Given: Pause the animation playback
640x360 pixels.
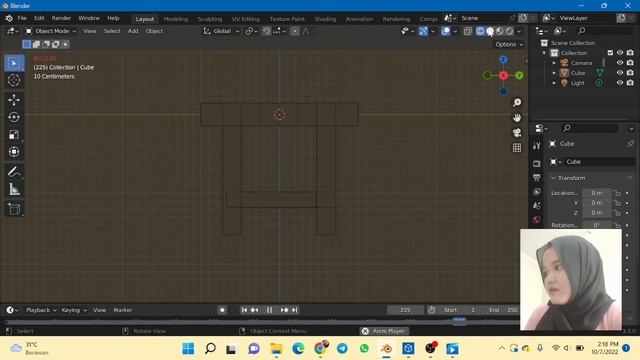Looking at the screenshot, I should pyautogui.click(x=269, y=310).
